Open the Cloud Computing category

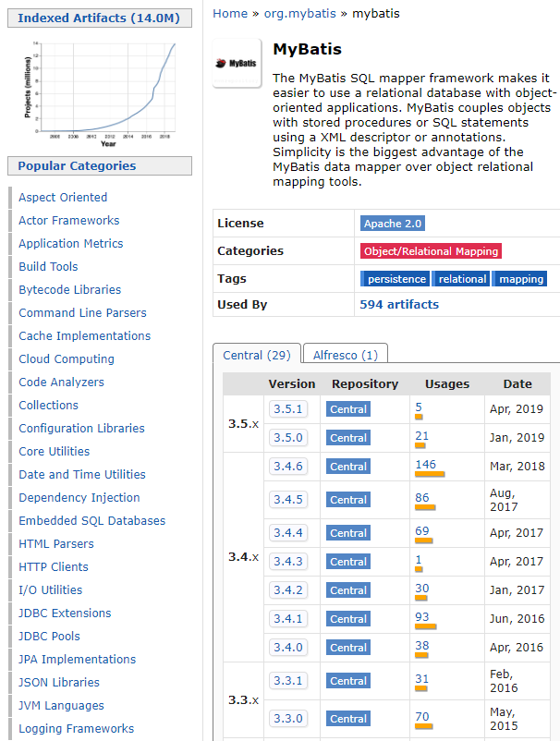pyautogui.click(x=67, y=359)
